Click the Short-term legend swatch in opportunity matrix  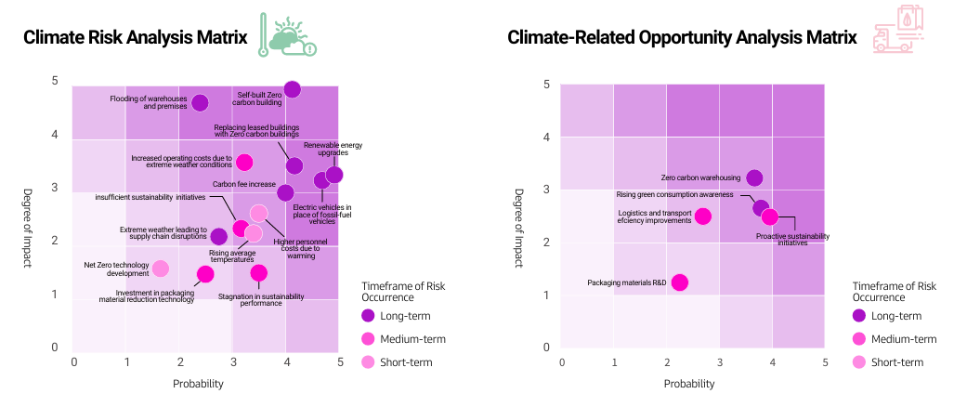[x=859, y=362]
